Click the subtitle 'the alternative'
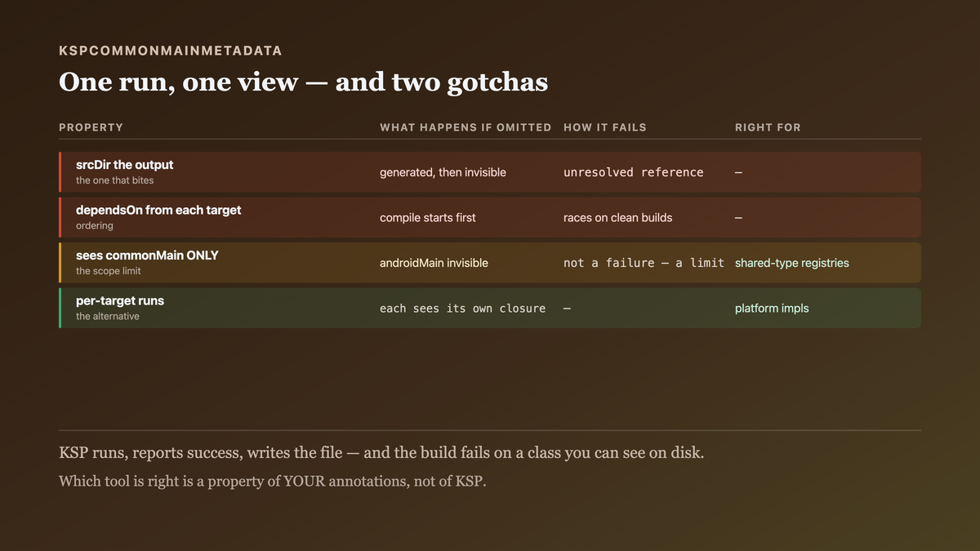The height and width of the screenshot is (551, 980). [108, 316]
